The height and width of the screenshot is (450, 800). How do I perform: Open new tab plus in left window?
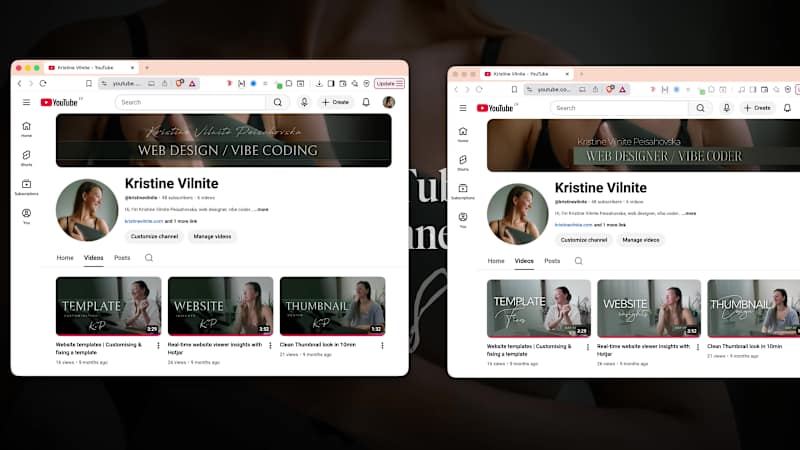(x=147, y=68)
